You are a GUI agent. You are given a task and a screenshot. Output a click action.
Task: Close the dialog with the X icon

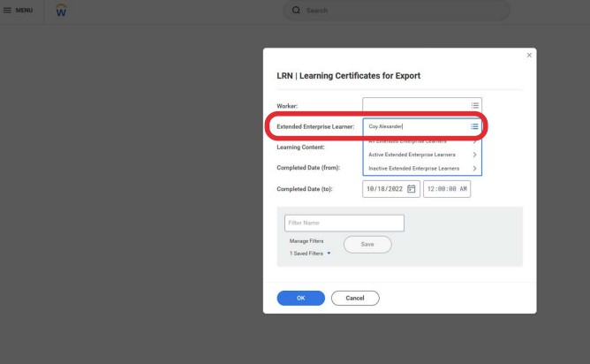(529, 55)
